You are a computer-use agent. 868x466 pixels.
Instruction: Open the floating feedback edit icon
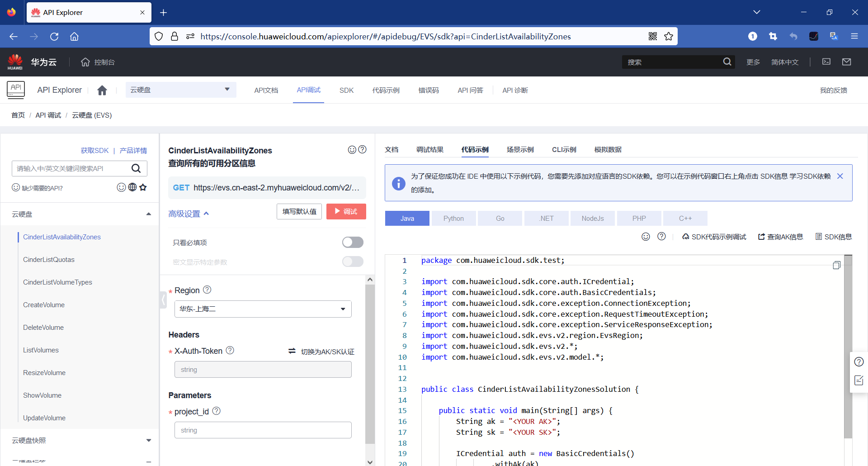tap(859, 380)
